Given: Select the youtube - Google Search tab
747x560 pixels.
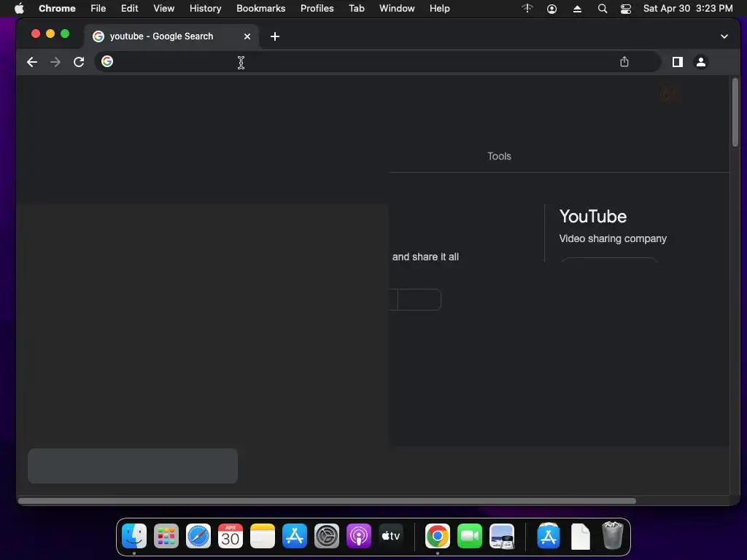Looking at the screenshot, I should [171, 36].
